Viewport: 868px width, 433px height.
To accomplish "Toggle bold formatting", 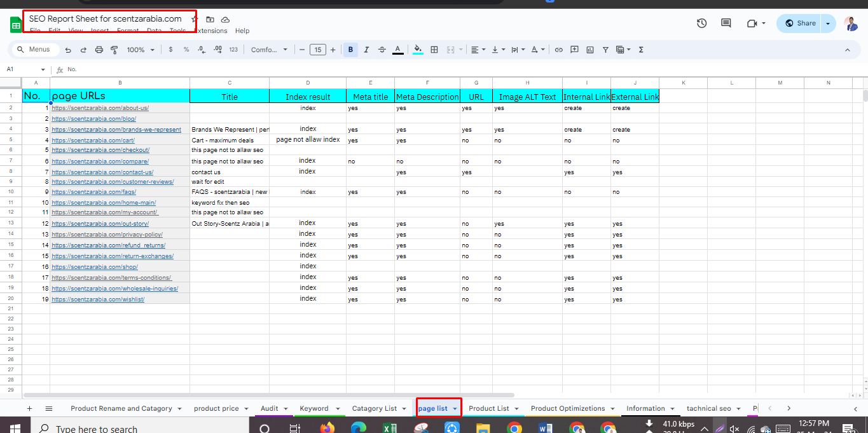I will [x=350, y=50].
